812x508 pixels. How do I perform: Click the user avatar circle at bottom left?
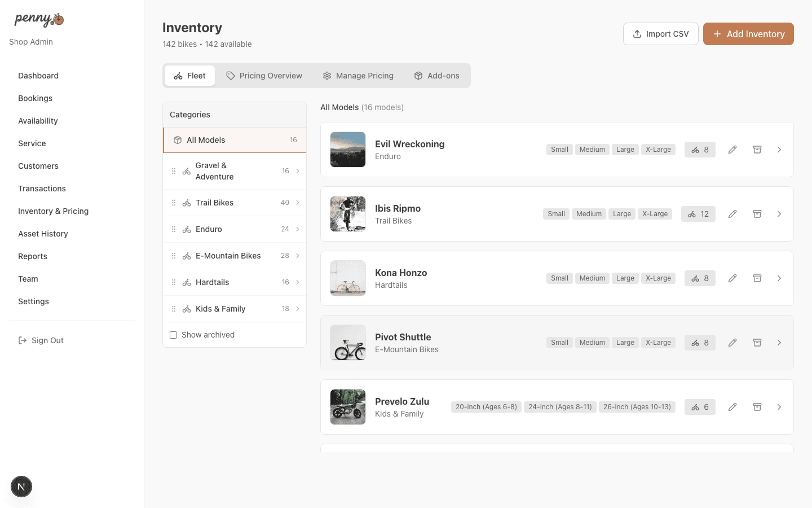click(x=21, y=486)
